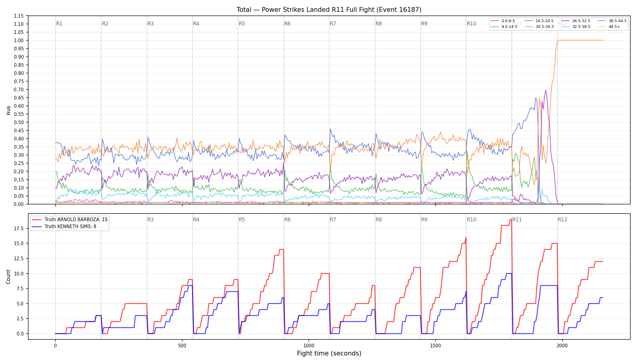Click the R12 round marker in the count chart

pyautogui.click(x=562, y=220)
